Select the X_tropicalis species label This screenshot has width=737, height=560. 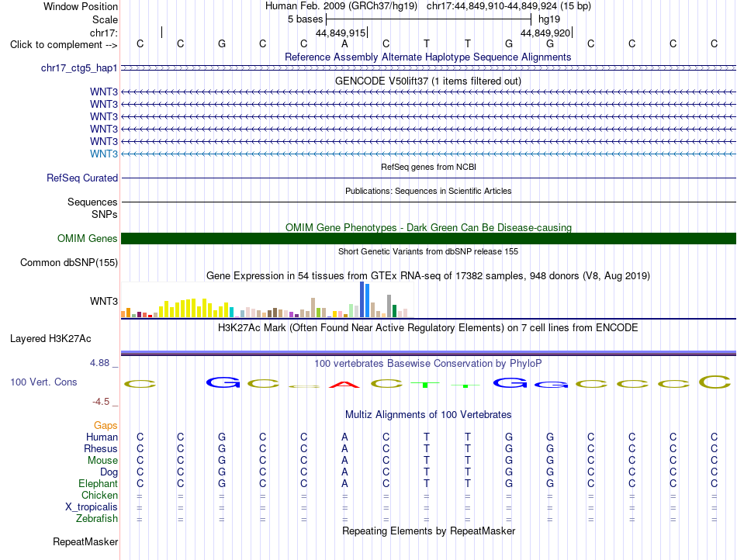[92, 507]
